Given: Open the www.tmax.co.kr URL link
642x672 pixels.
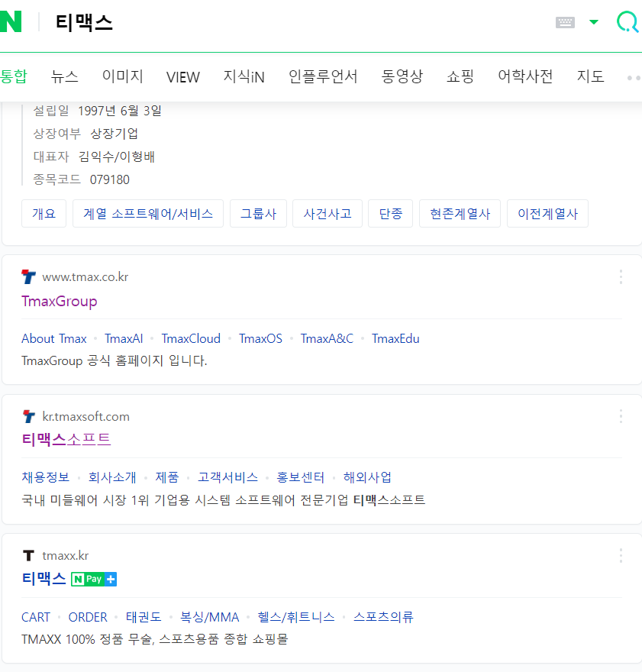Looking at the screenshot, I should coord(85,277).
